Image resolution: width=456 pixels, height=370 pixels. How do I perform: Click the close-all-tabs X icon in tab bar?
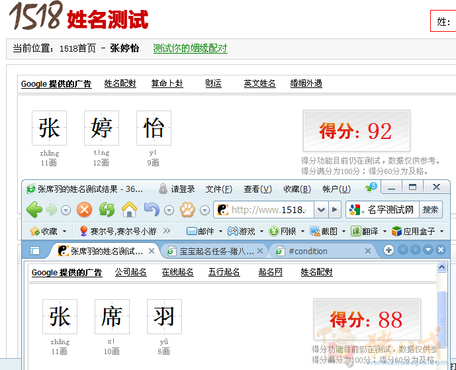coord(441,250)
